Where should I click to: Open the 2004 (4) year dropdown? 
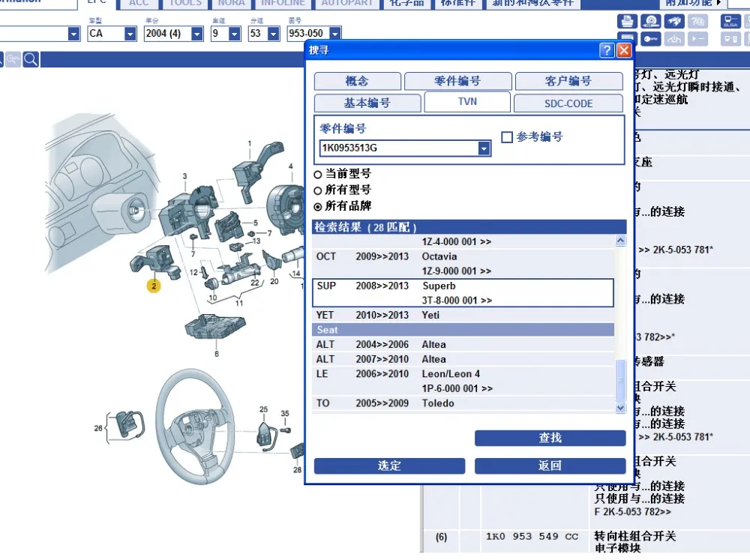pyautogui.click(x=197, y=34)
